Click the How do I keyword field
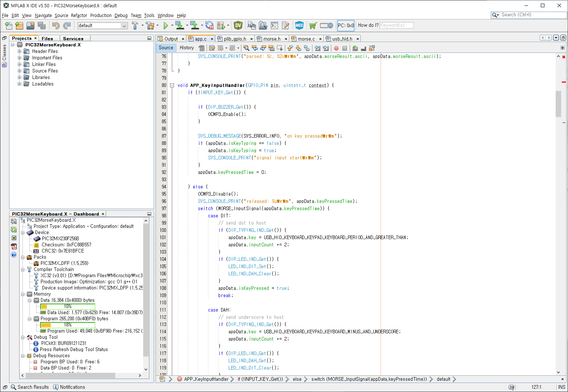The height and width of the screenshot is (392, 568). click(397, 25)
